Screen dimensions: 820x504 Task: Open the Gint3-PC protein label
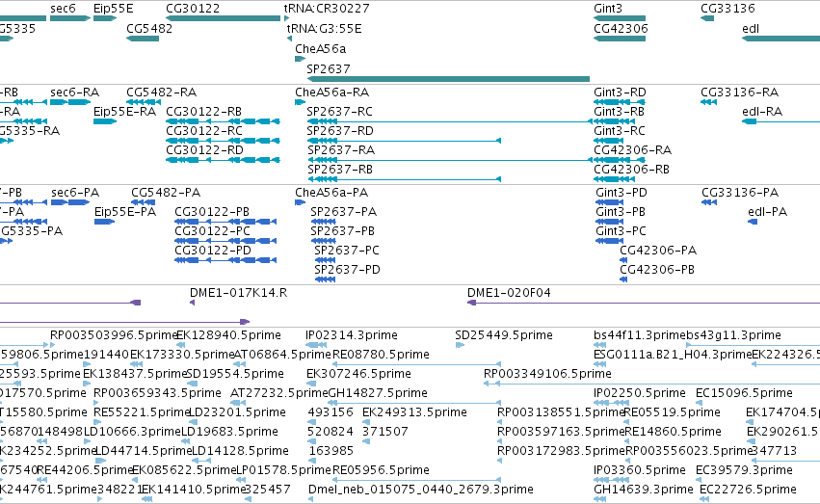click(x=621, y=231)
